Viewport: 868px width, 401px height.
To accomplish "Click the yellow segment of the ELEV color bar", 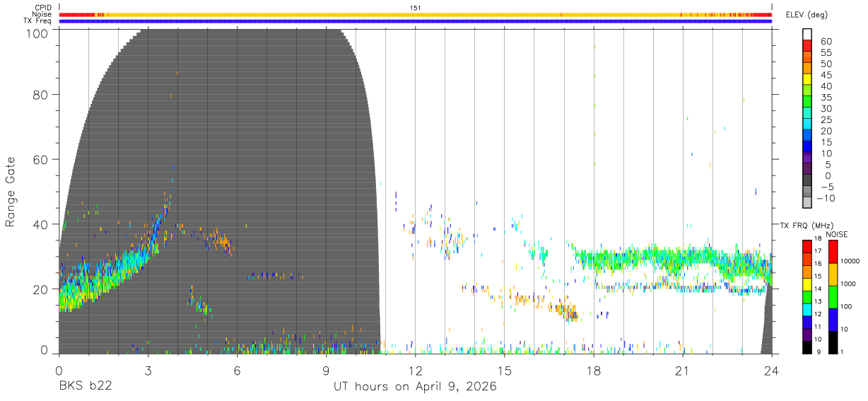I will pos(807,79).
